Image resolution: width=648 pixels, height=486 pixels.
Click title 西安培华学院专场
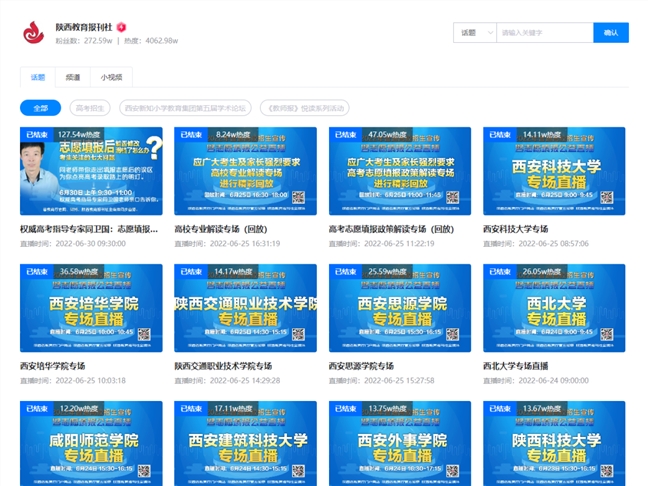[52, 366]
